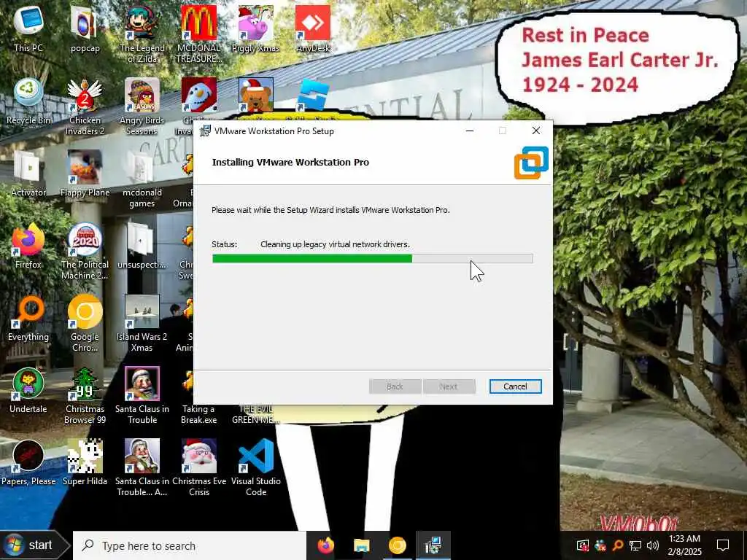The image size is (747, 560).
Task: Select The Political Machine 2020 shortcut
Action: coord(85,252)
